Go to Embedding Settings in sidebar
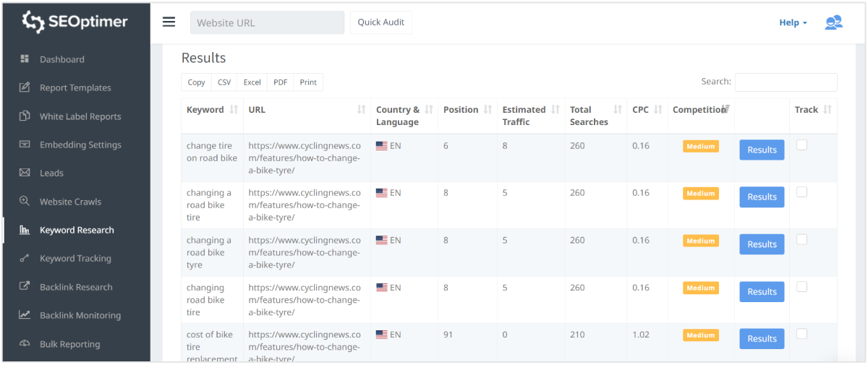The image size is (868, 365). [x=80, y=145]
